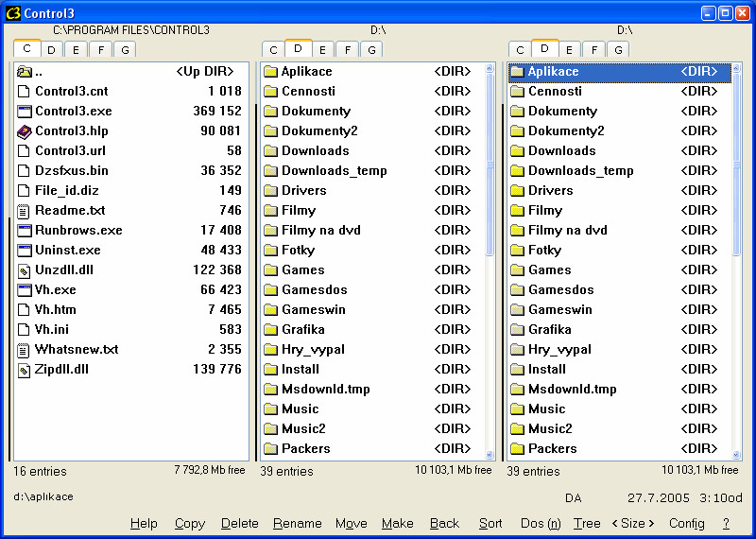This screenshot has height=539, width=756.
Task: Click the Control3.hlp help book icon
Action: [25, 131]
